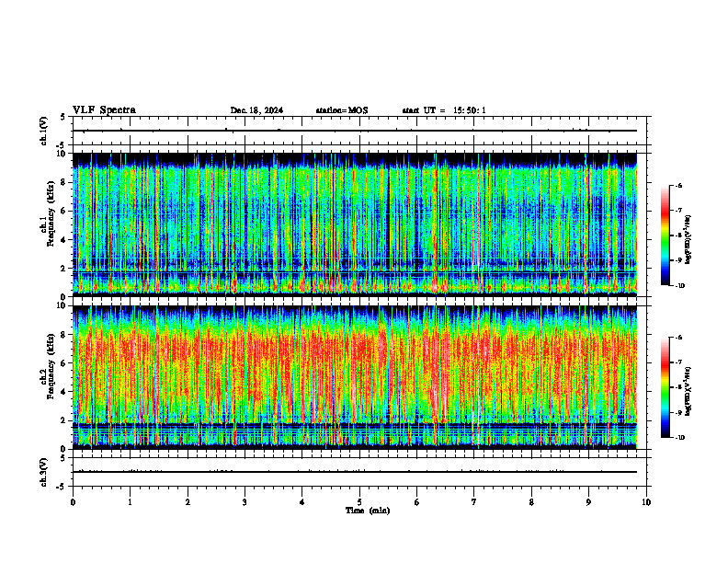Click the "-10" label on ch.2 colorbar
This screenshot has height=563, width=728.
tap(679, 437)
